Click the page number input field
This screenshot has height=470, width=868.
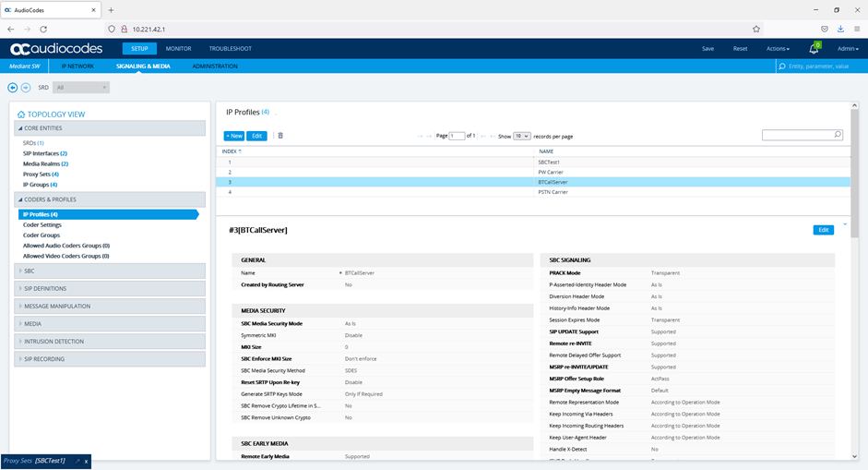pyautogui.click(x=457, y=136)
